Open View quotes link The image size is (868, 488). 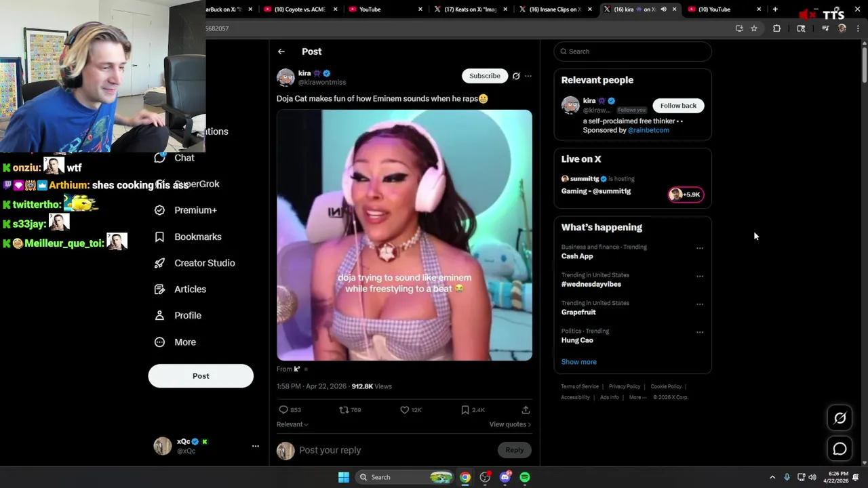coord(510,424)
